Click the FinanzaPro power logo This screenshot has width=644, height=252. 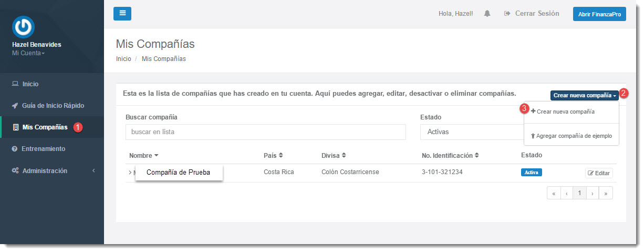point(23,27)
